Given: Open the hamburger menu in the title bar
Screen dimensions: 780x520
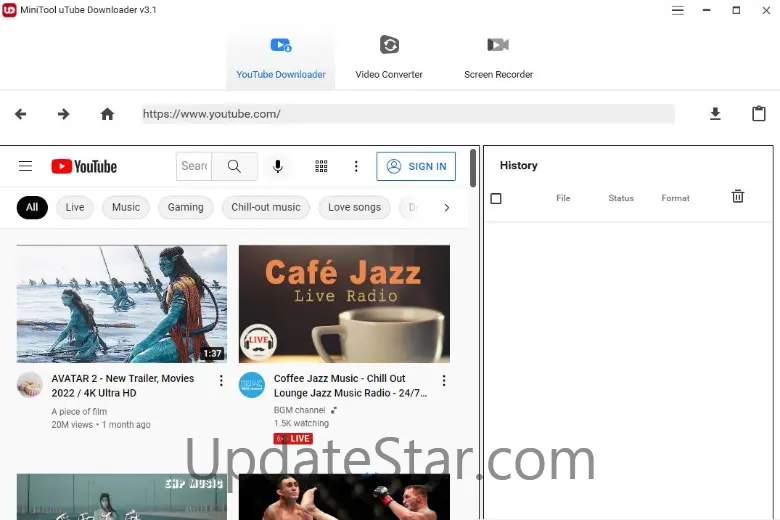Looking at the screenshot, I should tap(678, 10).
